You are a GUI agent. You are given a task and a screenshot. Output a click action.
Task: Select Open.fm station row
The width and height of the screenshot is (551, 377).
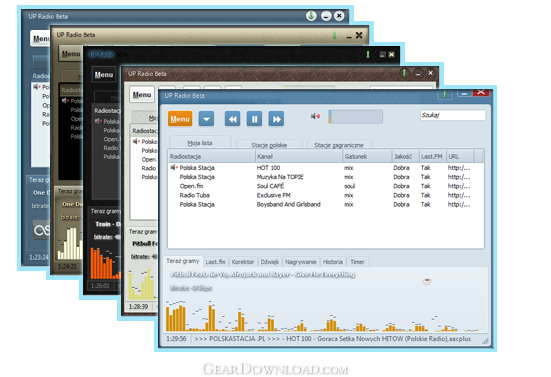point(326,186)
